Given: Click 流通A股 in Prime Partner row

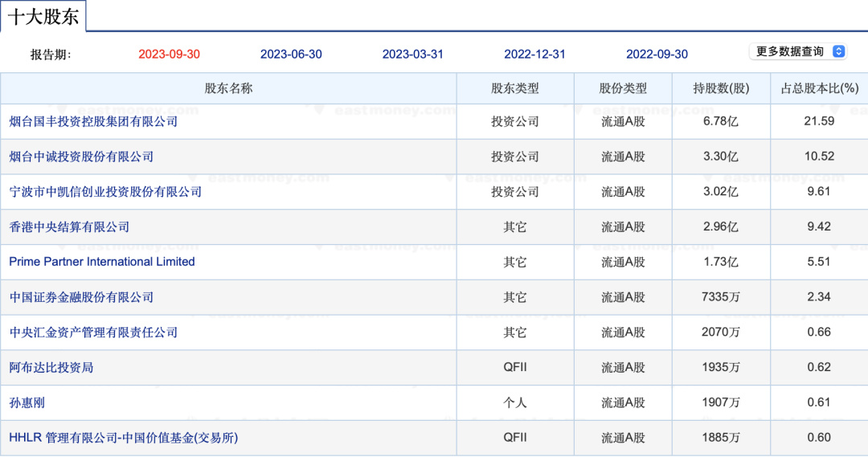Looking at the screenshot, I should click(x=623, y=262).
